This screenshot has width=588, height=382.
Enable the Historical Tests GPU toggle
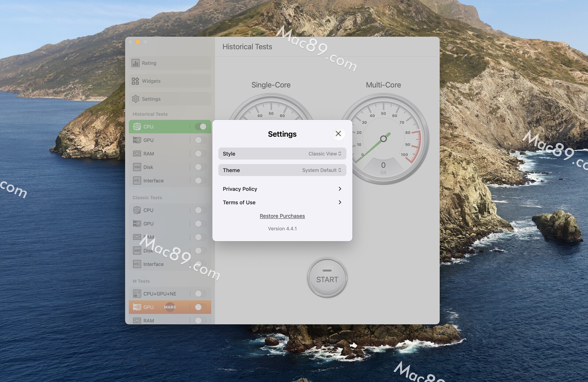coord(201,140)
